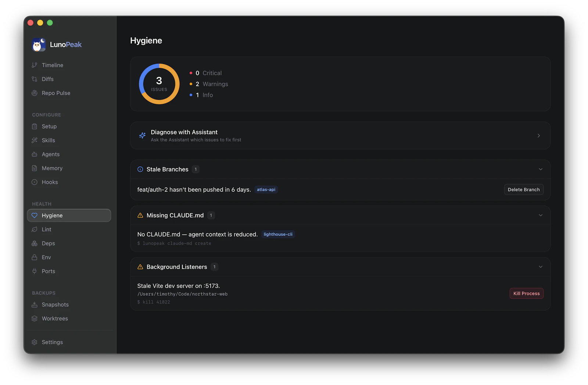Click the Background Listeners count badge
This screenshot has height=385, width=588.
(214, 267)
